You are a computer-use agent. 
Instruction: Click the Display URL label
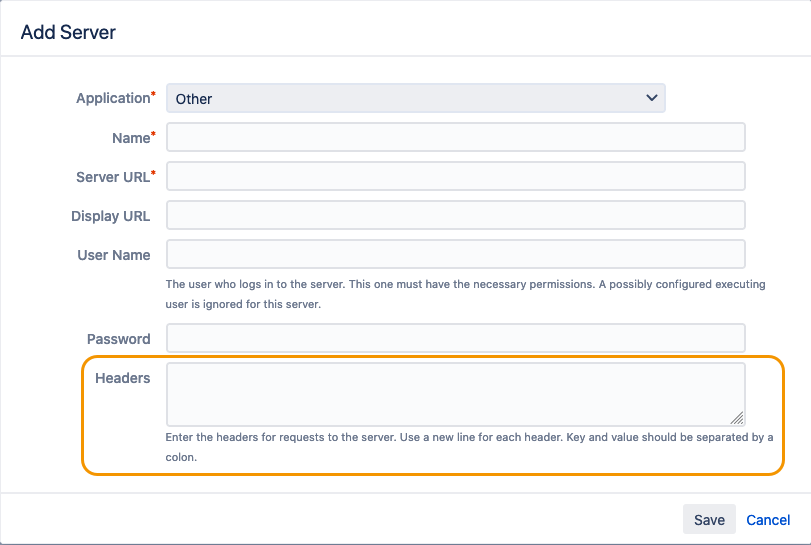pos(110,216)
